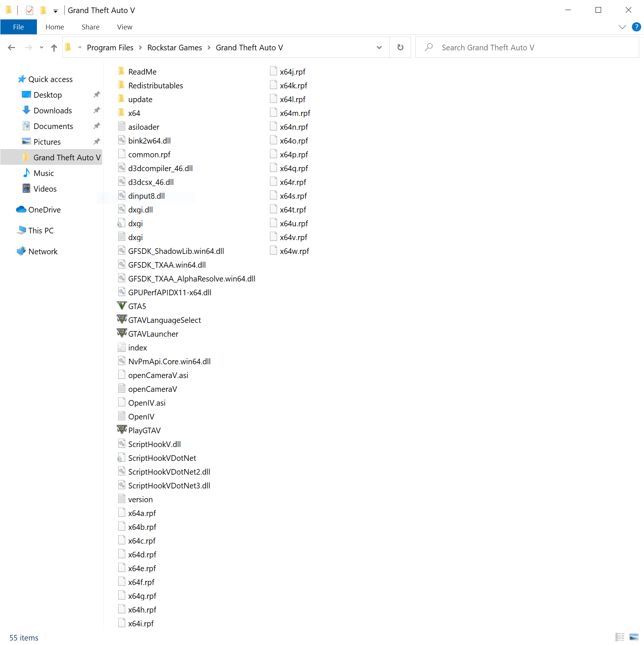Select the x64w.rpf file
Screen dimensions: 644x645
pos(290,251)
